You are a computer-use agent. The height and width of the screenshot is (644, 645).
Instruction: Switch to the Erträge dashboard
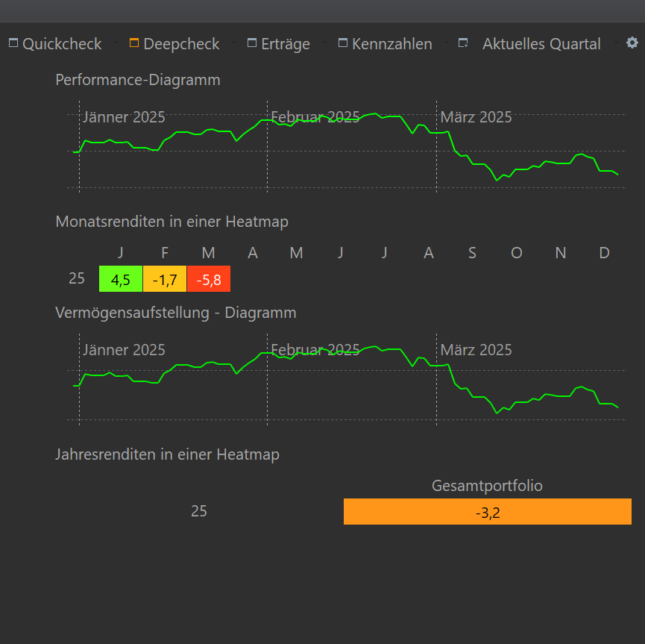point(286,43)
